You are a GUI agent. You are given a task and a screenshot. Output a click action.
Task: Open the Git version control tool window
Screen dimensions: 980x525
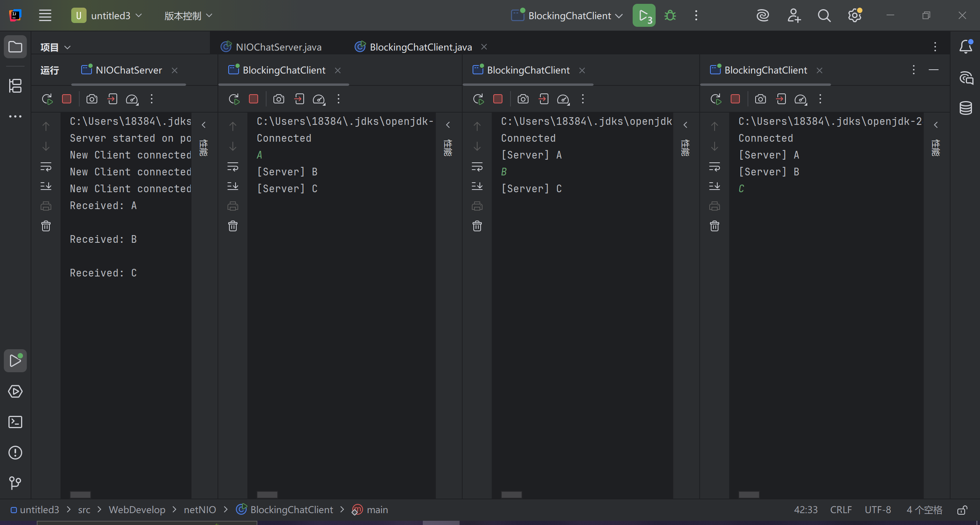[15, 483]
